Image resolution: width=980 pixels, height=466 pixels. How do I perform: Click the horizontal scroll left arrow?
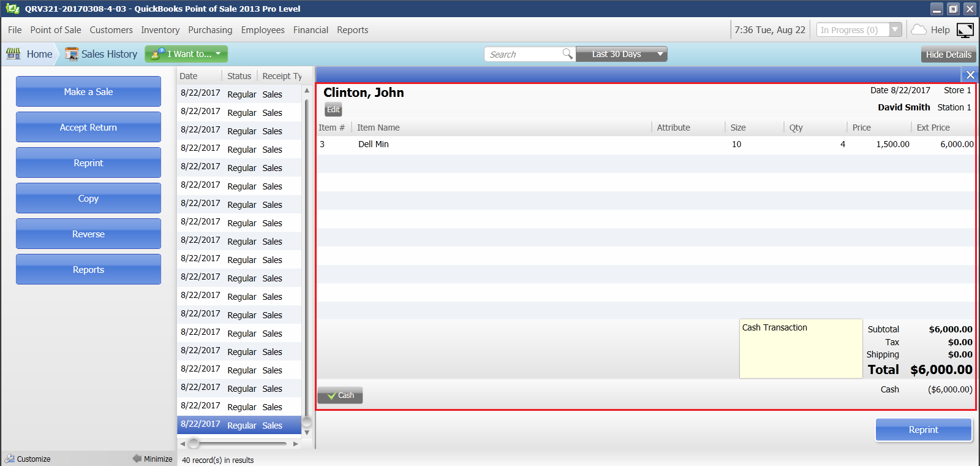[x=183, y=443]
